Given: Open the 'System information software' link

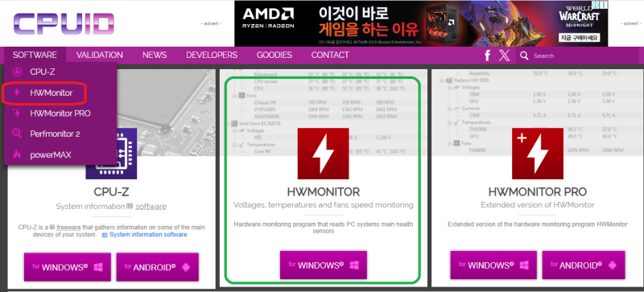Looking at the screenshot, I should (148, 235).
